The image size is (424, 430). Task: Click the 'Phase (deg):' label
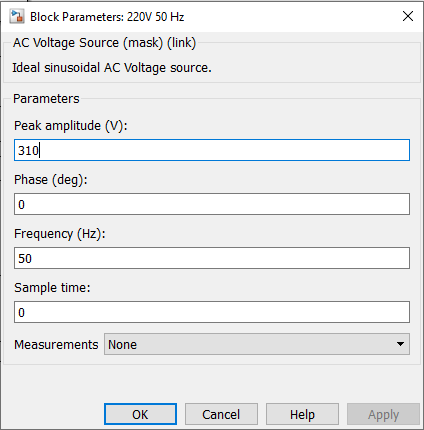click(51, 180)
